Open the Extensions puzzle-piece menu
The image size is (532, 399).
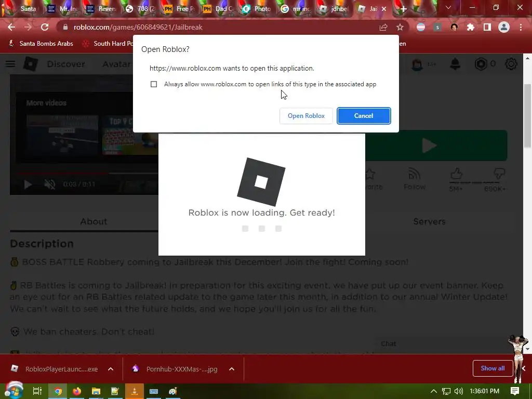coord(471,27)
